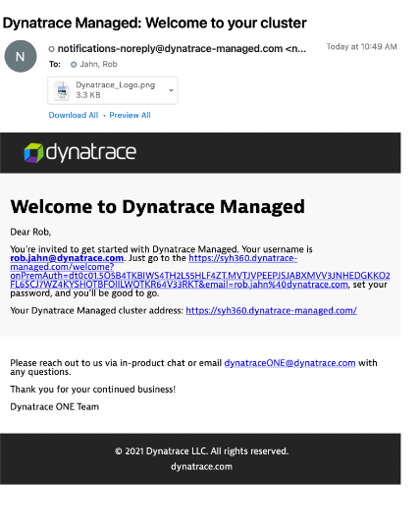Open the welcome onPremAuth setup link
This screenshot has width=420, height=527.
pyautogui.click(x=200, y=271)
